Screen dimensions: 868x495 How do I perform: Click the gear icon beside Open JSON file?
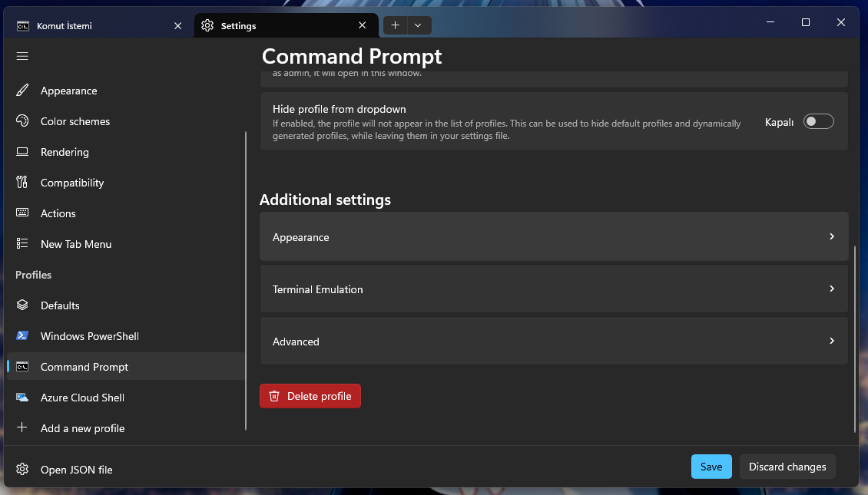pos(22,469)
